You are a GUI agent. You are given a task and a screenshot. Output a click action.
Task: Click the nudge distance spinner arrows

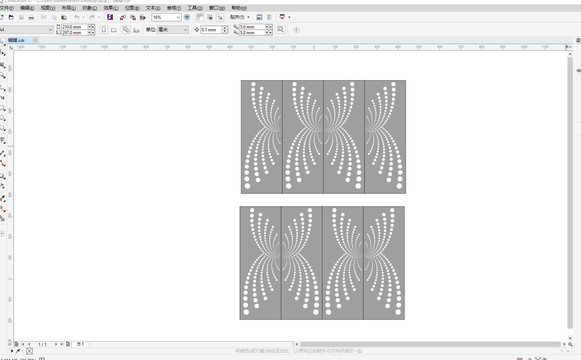[225, 30]
